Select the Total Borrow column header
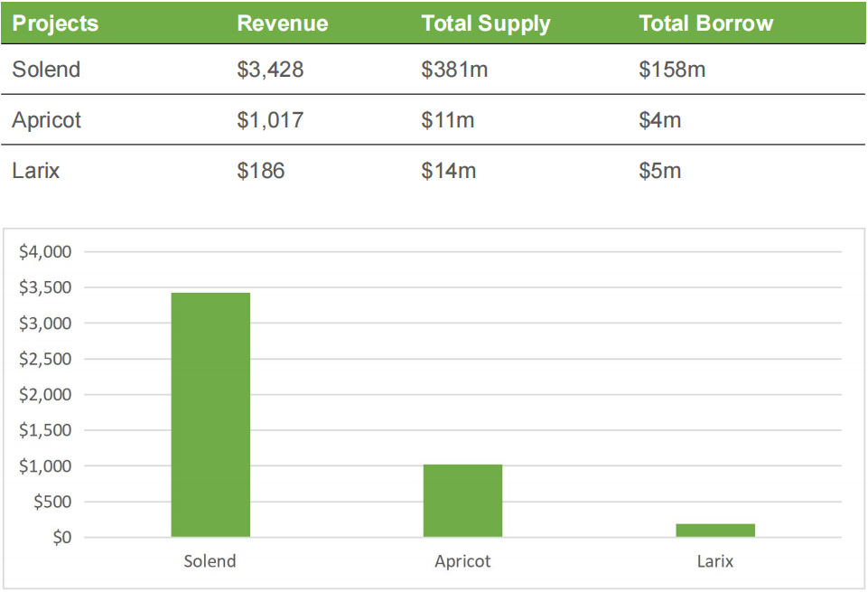Viewport: 868px width, 592px height. point(705,23)
